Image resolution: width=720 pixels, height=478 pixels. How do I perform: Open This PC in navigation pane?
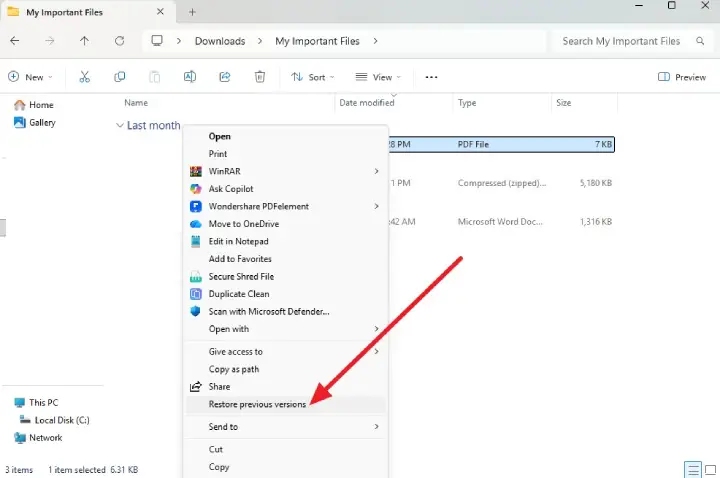point(36,403)
